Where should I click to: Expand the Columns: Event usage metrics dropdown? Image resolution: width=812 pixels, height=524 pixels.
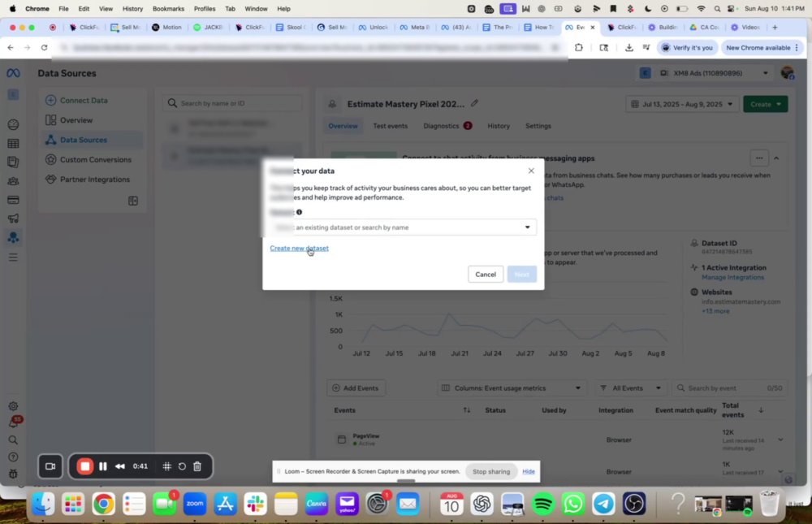coord(512,388)
